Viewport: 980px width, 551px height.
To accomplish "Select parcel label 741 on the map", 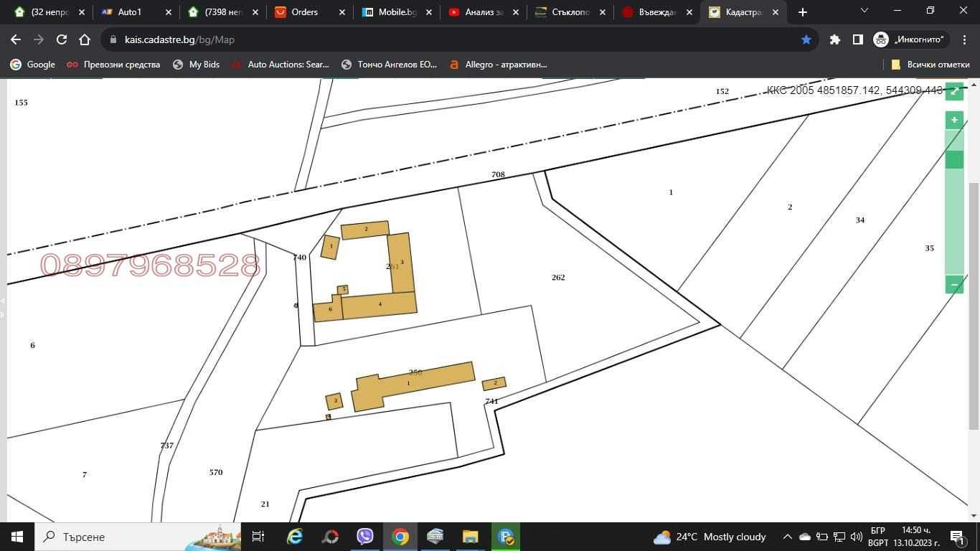I will pos(491,402).
